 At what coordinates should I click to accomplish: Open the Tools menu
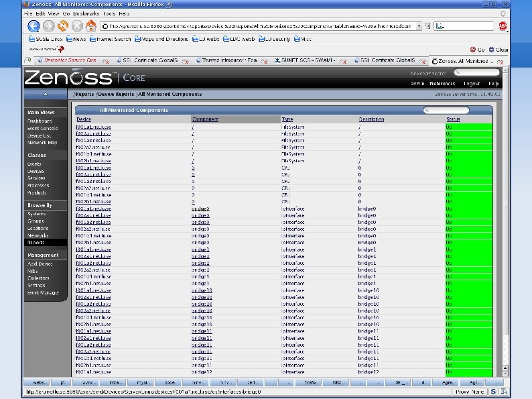[x=109, y=13]
